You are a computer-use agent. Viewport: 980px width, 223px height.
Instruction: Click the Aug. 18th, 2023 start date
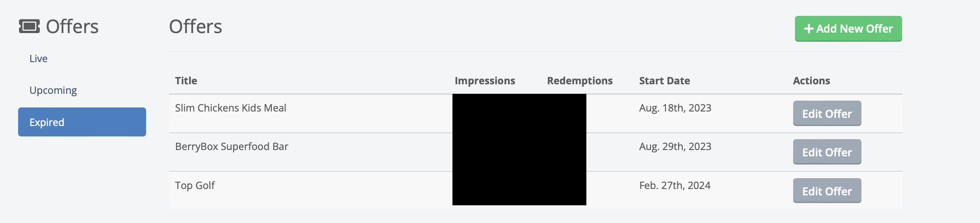tap(675, 108)
